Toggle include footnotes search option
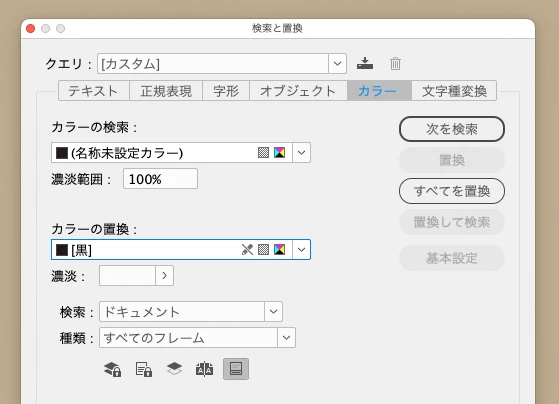The height and width of the screenshot is (404, 559). pyautogui.click(x=236, y=369)
